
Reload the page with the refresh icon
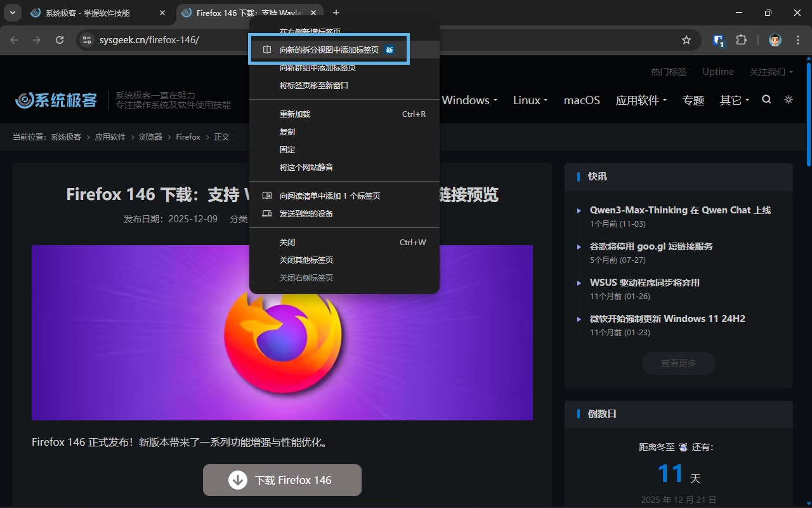coord(60,39)
